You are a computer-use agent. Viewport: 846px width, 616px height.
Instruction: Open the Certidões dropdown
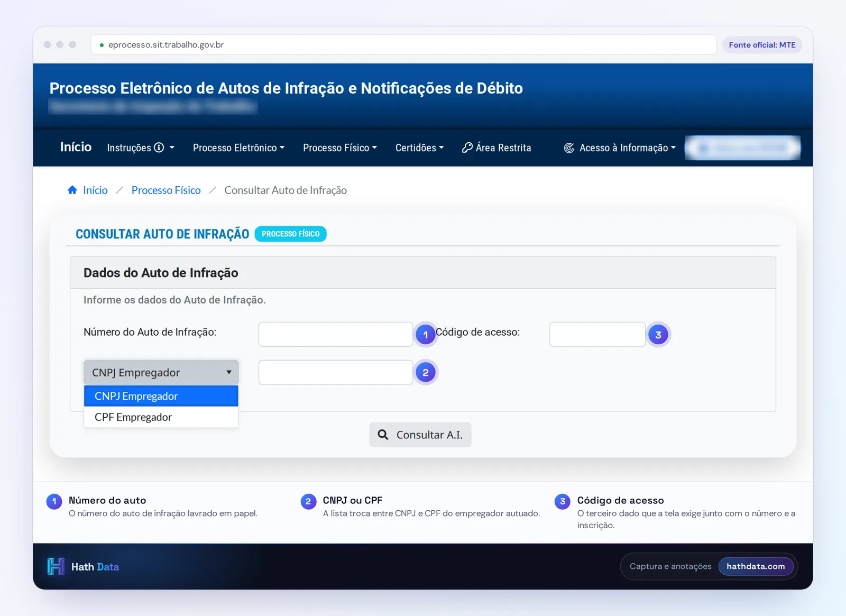click(419, 148)
